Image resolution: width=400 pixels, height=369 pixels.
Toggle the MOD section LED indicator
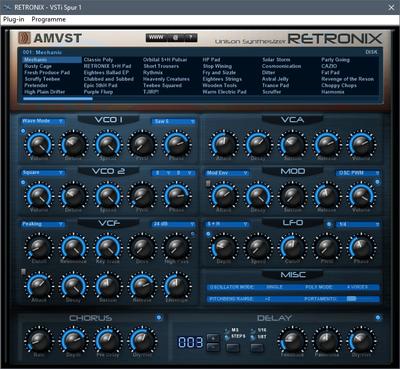point(377,182)
